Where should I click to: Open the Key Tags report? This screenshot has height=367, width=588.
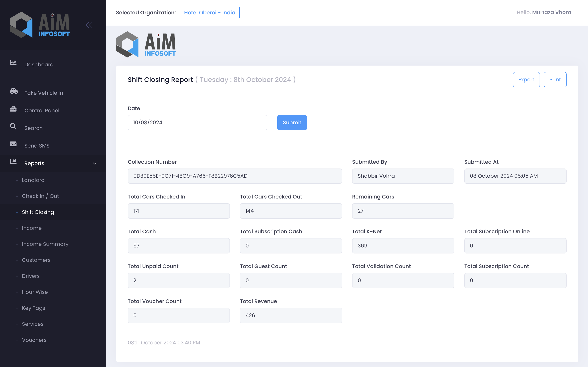(53, 308)
